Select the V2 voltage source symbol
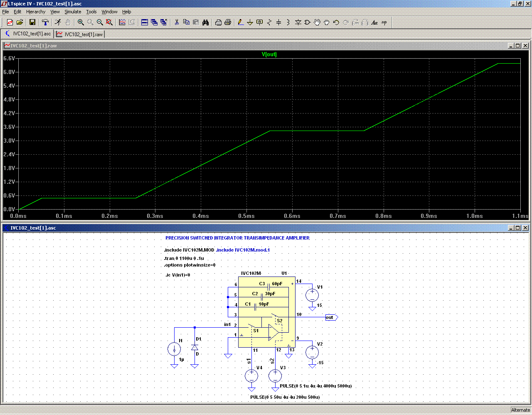The width and height of the screenshot is (532, 415). [312, 352]
